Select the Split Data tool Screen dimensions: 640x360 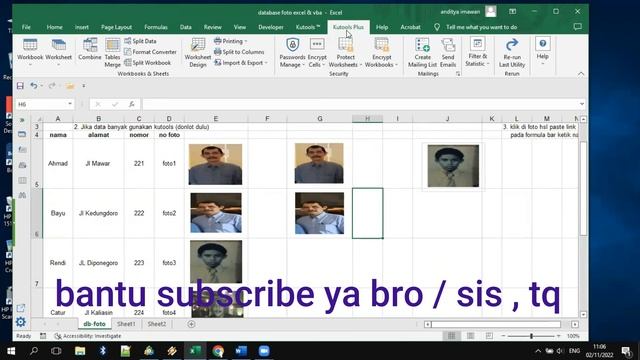[140, 41]
